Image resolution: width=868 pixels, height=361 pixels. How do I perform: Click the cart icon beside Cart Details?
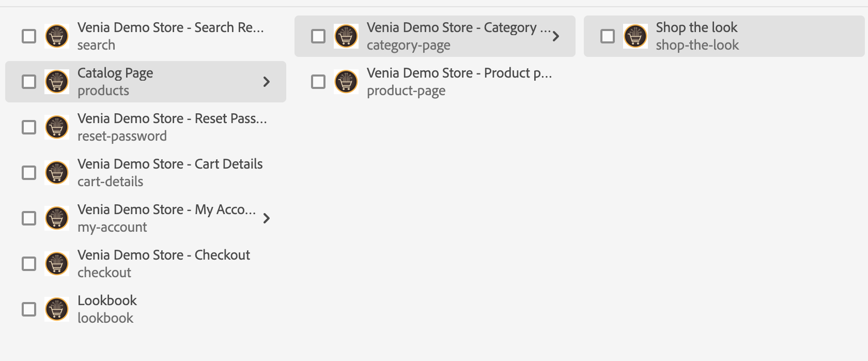tap(57, 173)
